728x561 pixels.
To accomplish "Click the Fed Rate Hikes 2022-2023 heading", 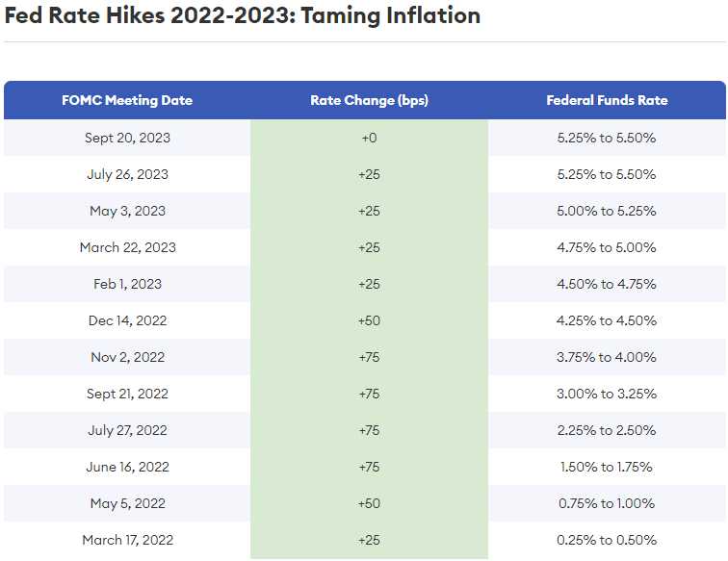I will coord(243,16).
